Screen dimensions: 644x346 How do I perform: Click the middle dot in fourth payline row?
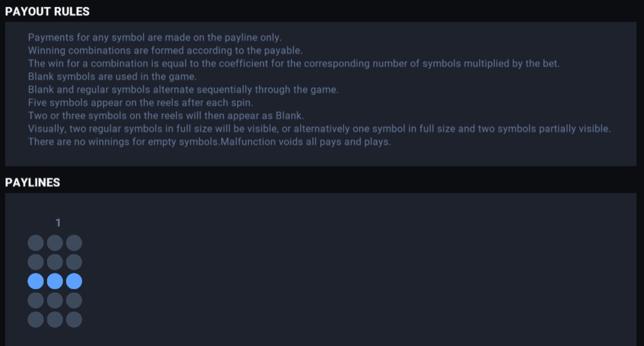pos(55,301)
